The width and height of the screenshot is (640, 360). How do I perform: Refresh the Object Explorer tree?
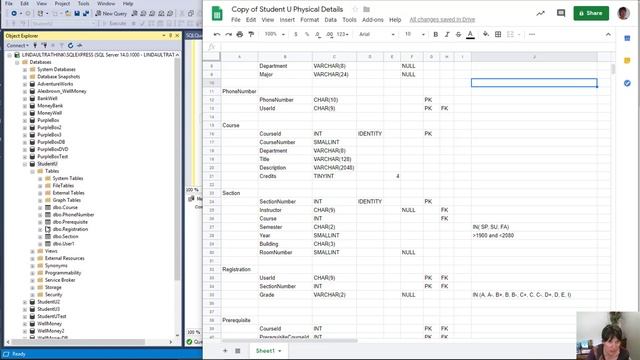pos(70,45)
